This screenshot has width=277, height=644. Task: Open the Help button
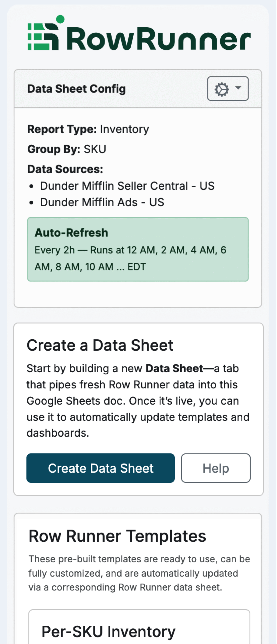click(215, 468)
